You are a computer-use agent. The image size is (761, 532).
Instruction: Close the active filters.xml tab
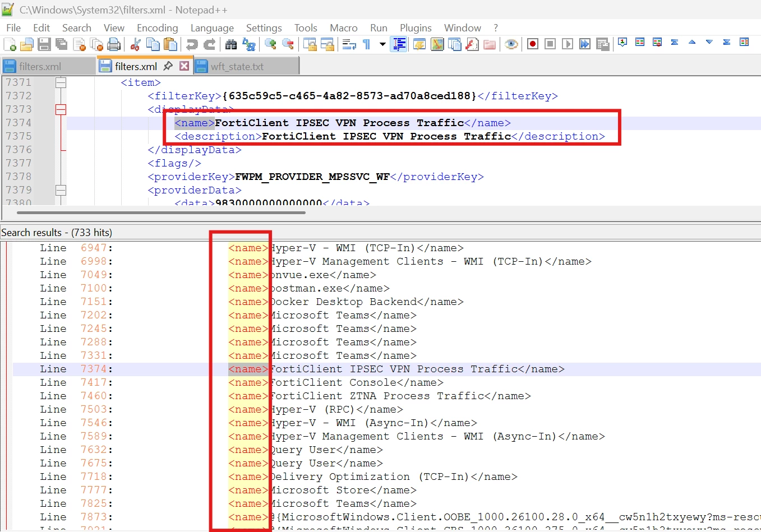184,66
